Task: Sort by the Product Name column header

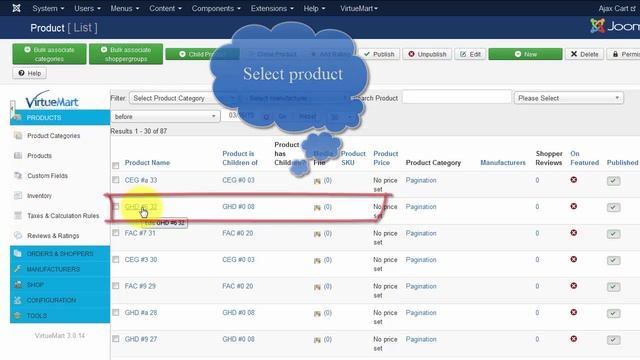Action: pyautogui.click(x=147, y=162)
